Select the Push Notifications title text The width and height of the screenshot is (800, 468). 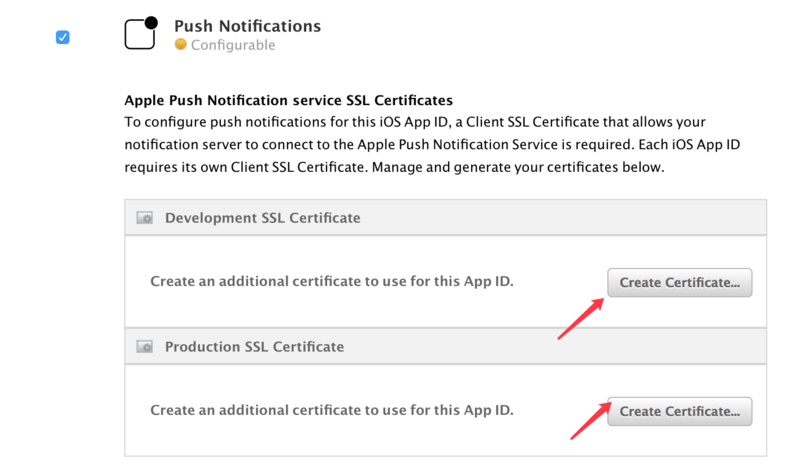[x=247, y=26]
